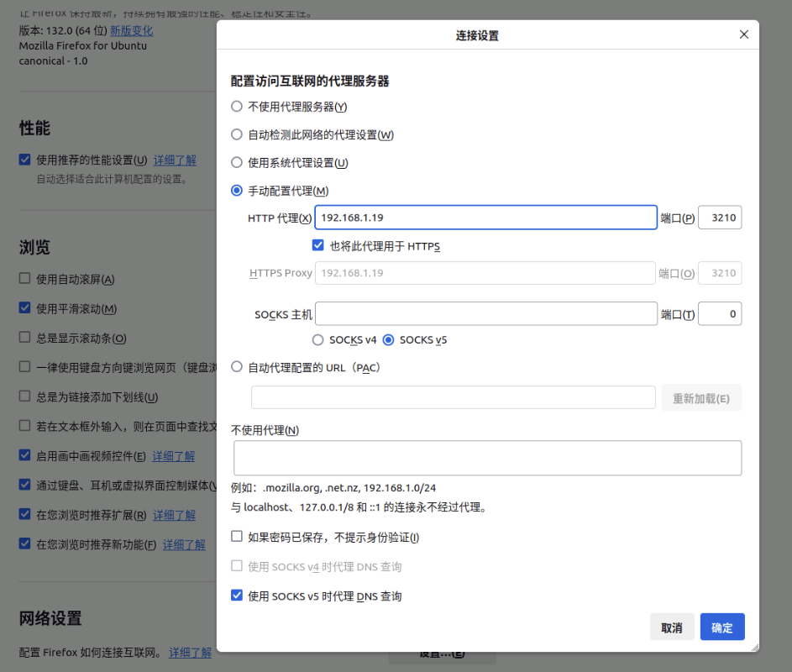Enable 使用自动滚屏 checkbox

click(x=24, y=278)
